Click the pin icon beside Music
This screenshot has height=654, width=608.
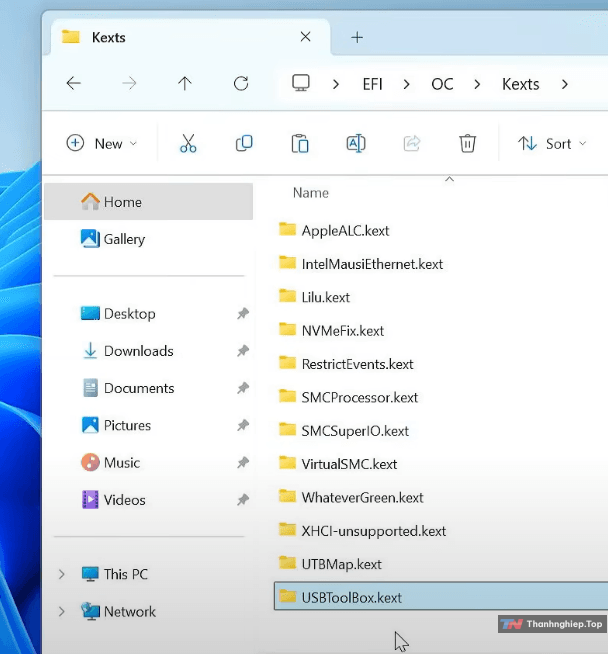click(243, 462)
